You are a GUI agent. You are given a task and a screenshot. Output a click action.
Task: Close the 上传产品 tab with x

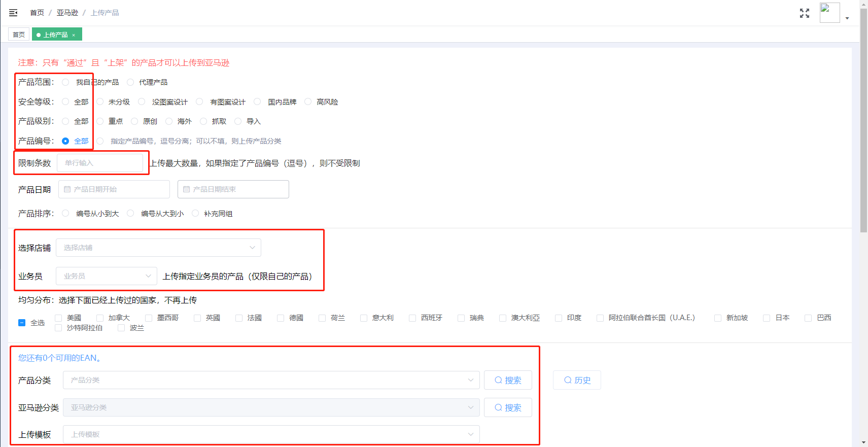click(74, 35)
